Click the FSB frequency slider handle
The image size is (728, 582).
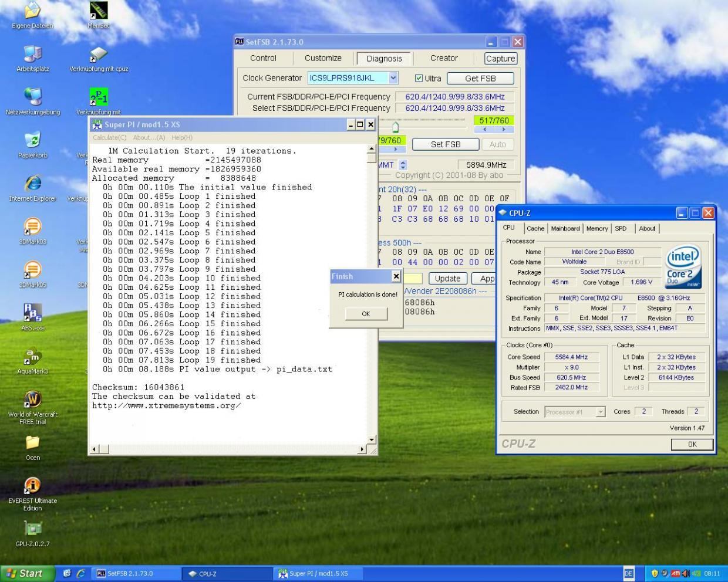click(395, 127)
